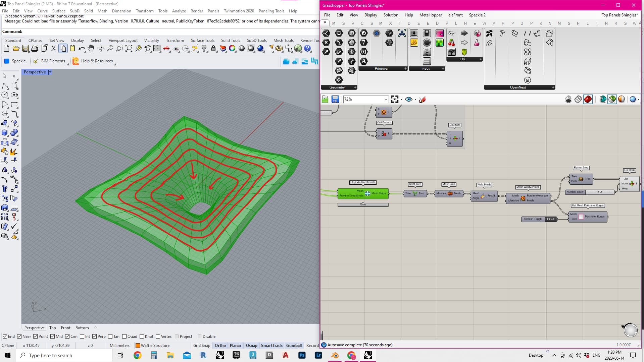Select the Pan hand tool
Viewport: 644px width, 362px height.
click(x=91, y=49)
